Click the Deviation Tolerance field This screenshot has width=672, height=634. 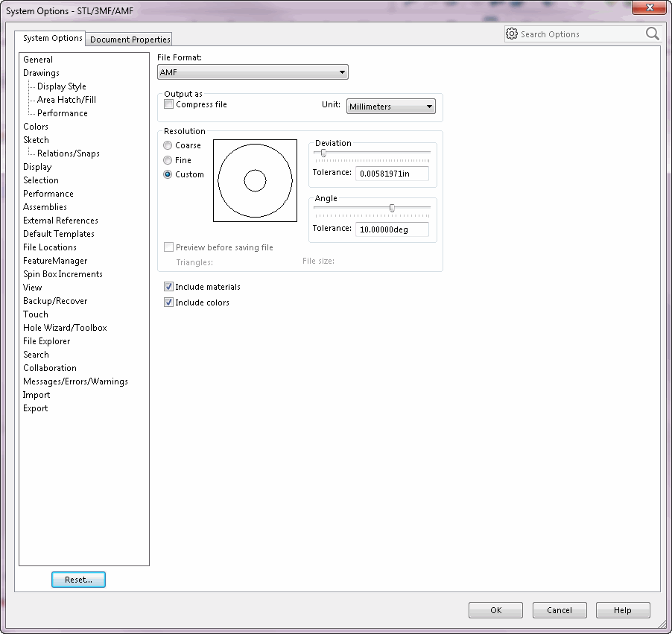coord(392,174)
